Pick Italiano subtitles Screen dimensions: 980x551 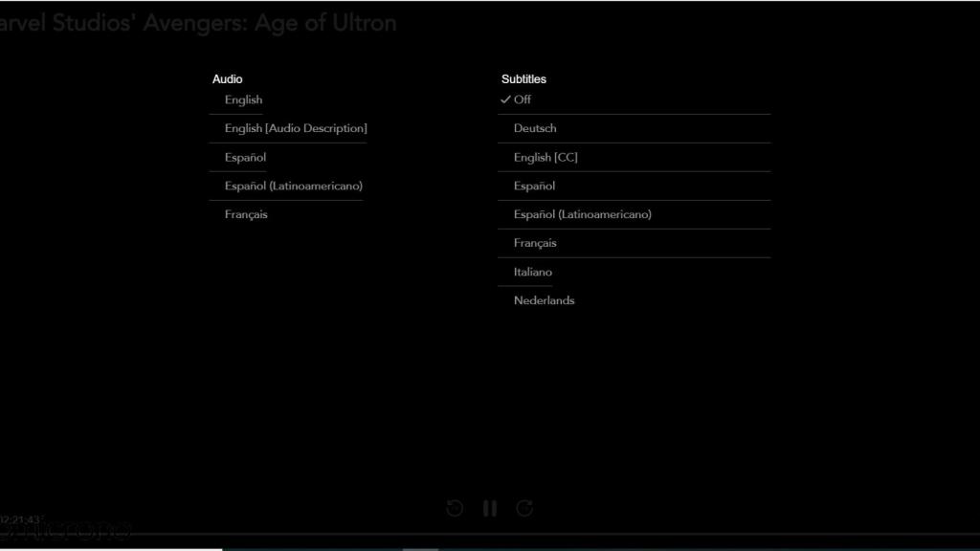532,272
